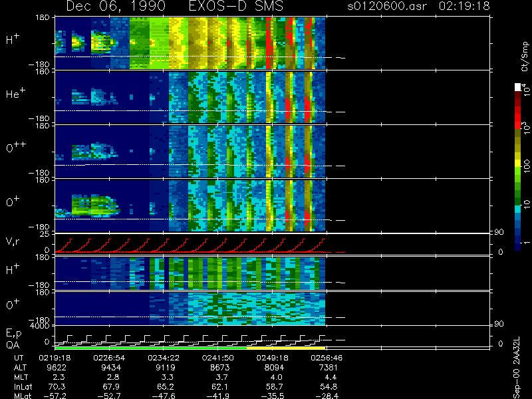Screen dimensions: 532x399
Task: Click the MLat value '-52.7'
Action: [109, 396]
